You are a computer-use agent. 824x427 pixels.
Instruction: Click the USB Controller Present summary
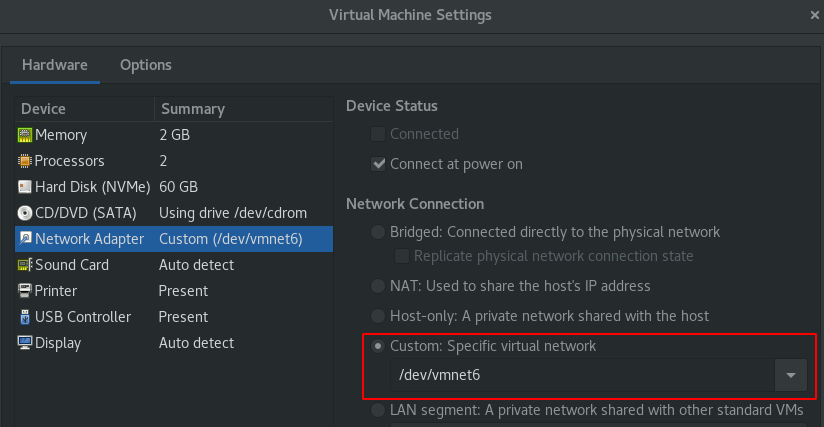coord(183,317)
